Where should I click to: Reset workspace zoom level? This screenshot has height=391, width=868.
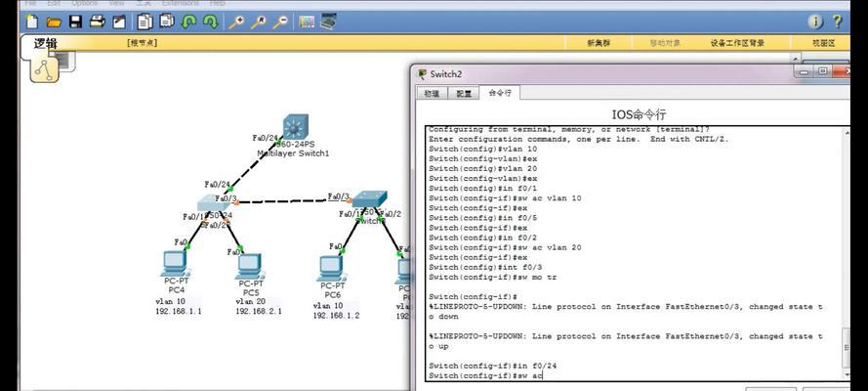click(258, 22)
